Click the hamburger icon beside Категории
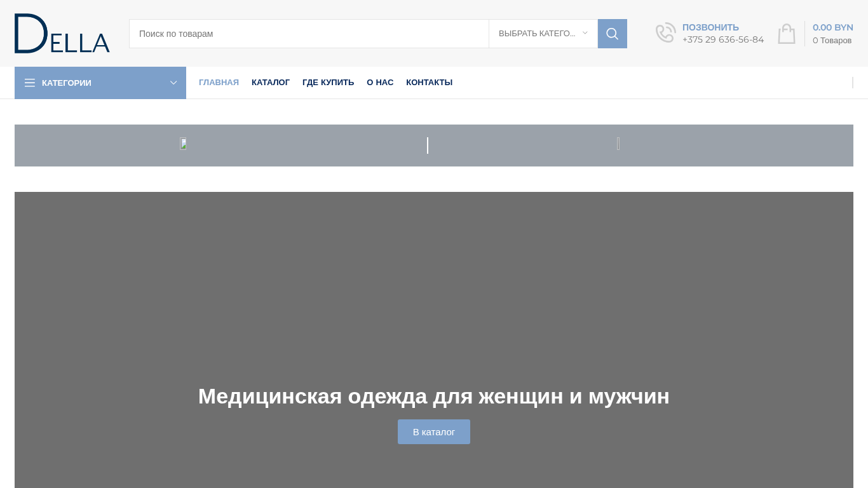The image size is (868, 488). (30, 83)
